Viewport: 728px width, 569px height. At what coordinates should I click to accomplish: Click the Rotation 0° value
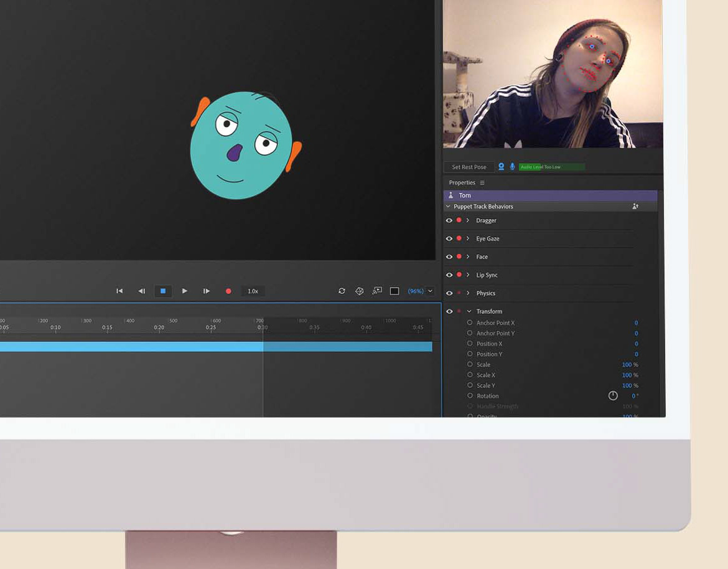click(x=635, y=396)
